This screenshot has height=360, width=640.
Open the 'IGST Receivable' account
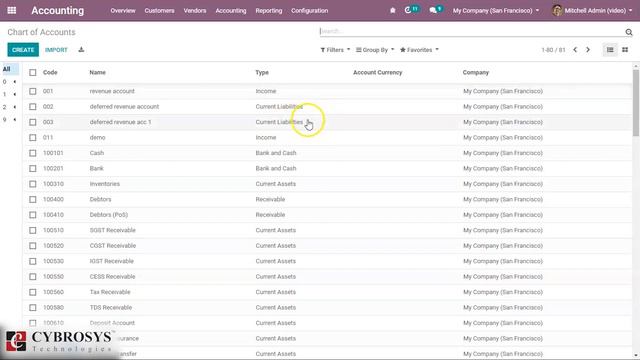pyautogui.click(x=111, y=261)
